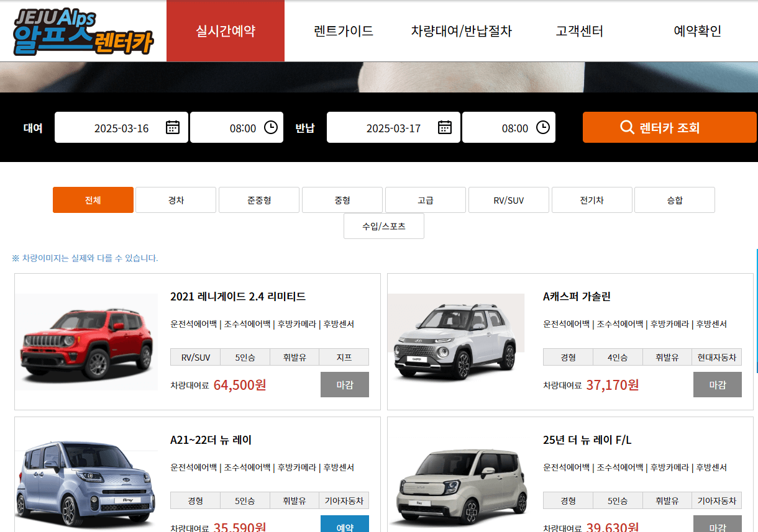This screenshot has width=758, height=532.
Task: Click 현대자동차 cell in Casper specs
Action: click(717, 357)
